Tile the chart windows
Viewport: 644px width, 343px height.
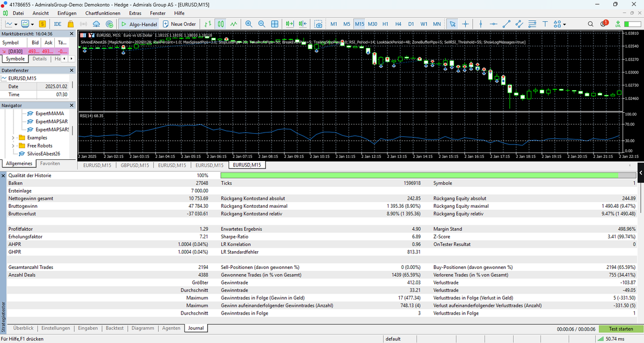click(275, 24)
